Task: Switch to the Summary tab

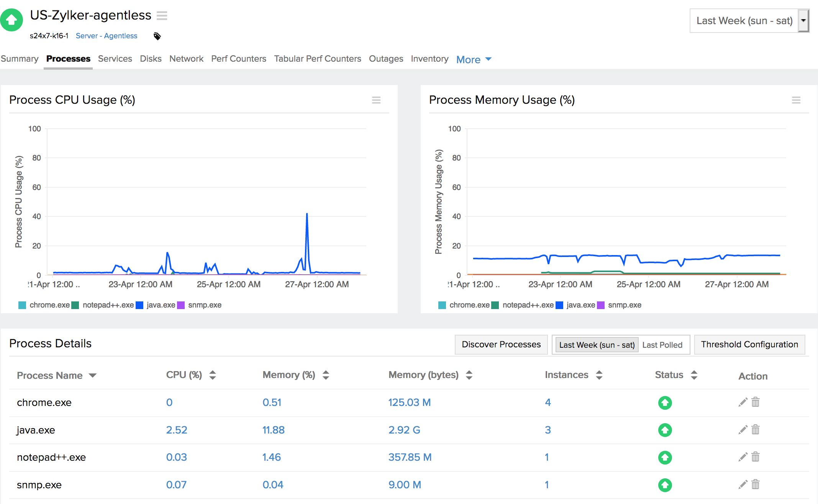Action: pyautogui.click(x=19, y=59)
